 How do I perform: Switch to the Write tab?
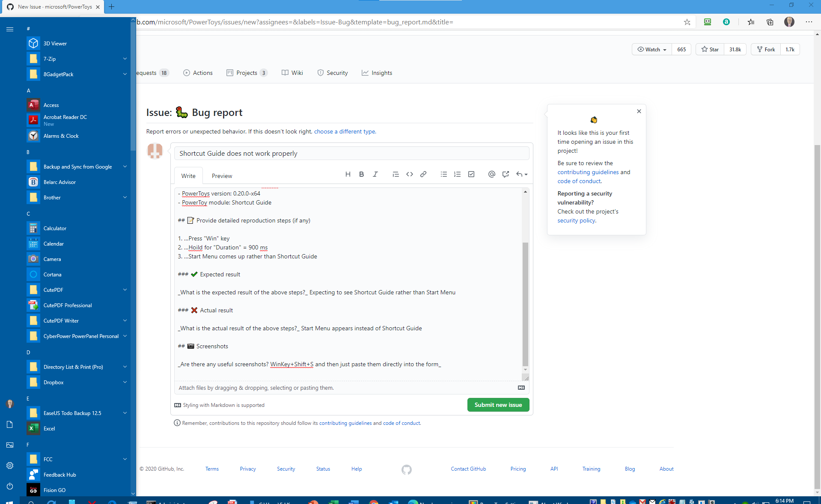(x=188, y=176)
